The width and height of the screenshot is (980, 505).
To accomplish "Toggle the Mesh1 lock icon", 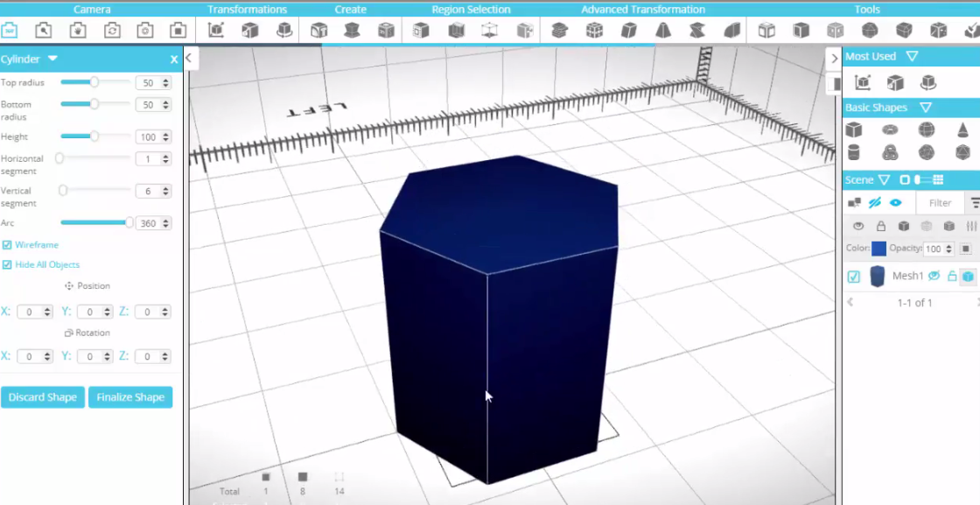I will click(x=952, y=276).
